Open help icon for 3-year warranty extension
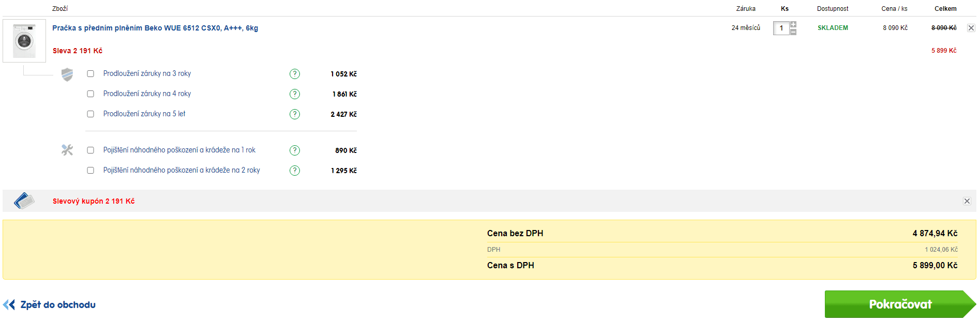 pyautogui.click(x=295, y=74)
